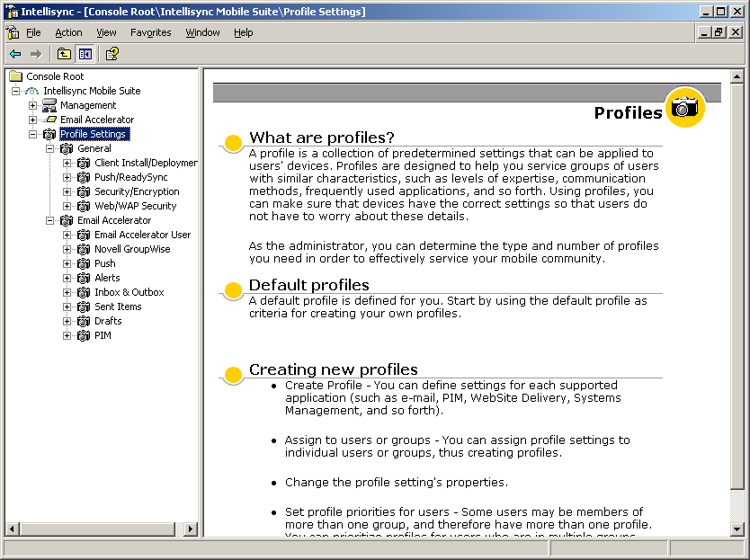Collapse the Profile Settings node
The height and width of the screenshot is (560, 750).
coord(32,134)
